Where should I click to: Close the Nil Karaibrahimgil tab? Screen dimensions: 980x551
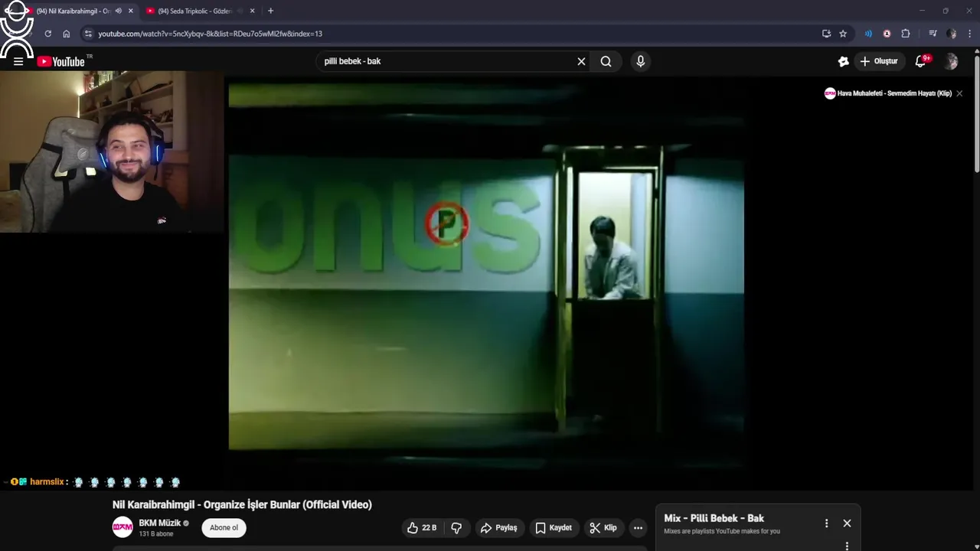pyautogui.click(x=131, y=11)
